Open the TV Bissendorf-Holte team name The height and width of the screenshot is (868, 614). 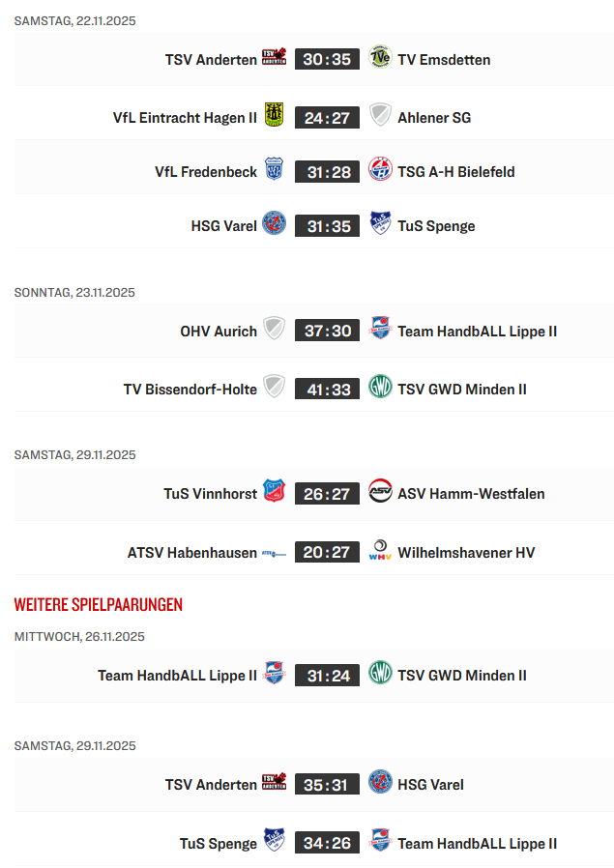coord(190,389)
